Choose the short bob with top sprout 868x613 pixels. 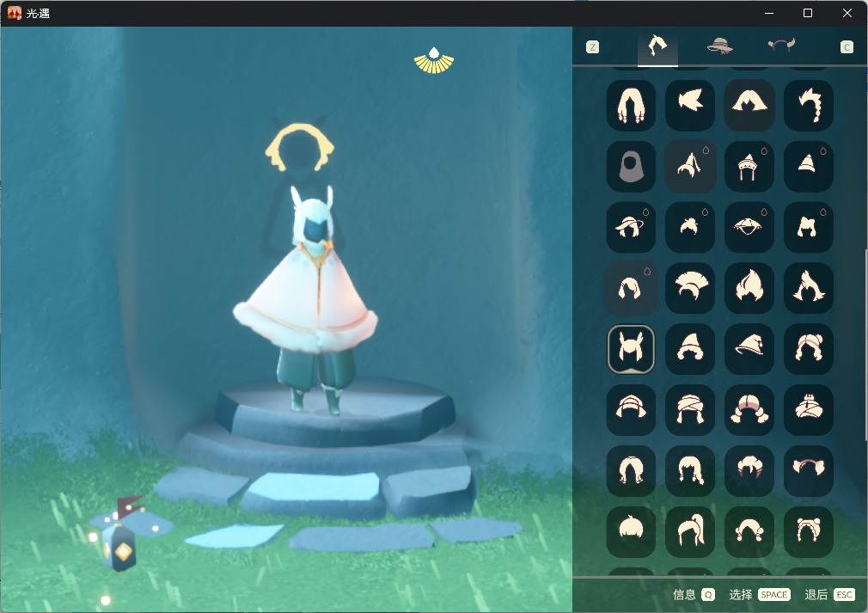coord(631,531)
